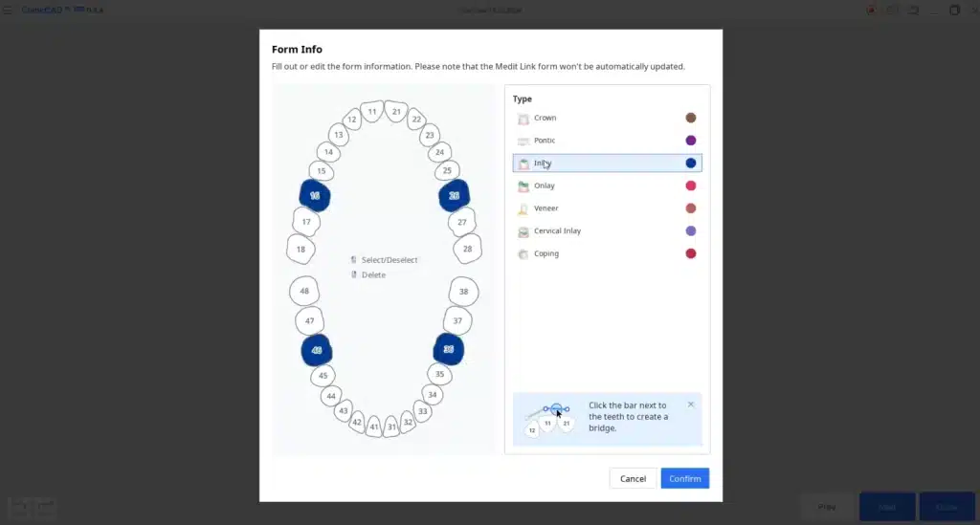Dismiss the bridge creation hint

691,405
